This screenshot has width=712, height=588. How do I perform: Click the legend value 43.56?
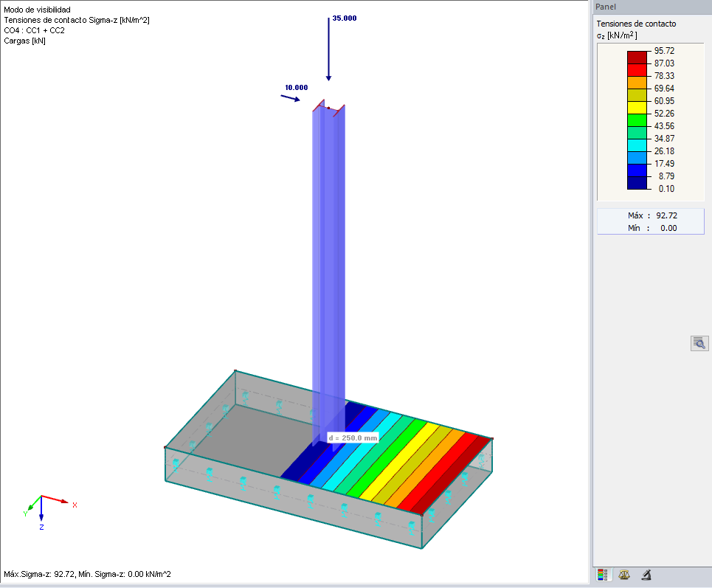[664, 126]
